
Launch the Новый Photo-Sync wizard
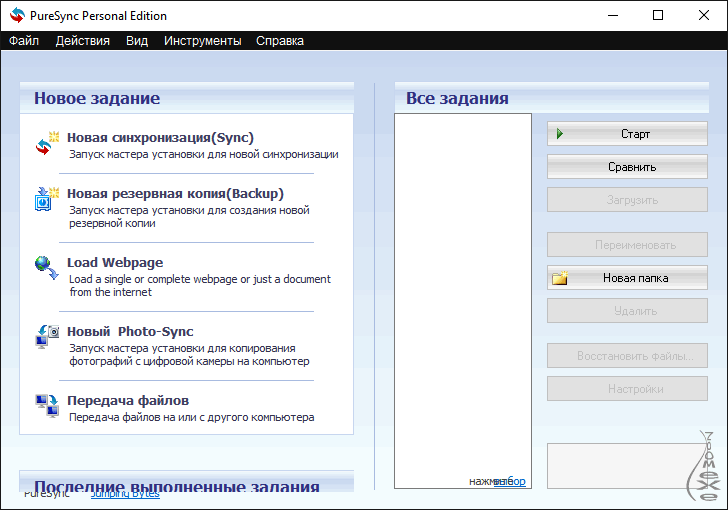pyautogui.click(x=130, y=332)
